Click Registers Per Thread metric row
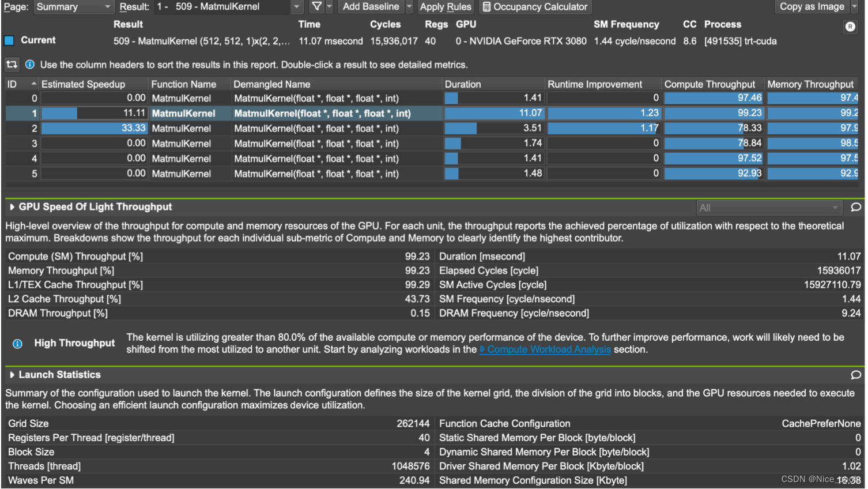Viewport: 868px width, 489px height. click(x=219, y=438)
